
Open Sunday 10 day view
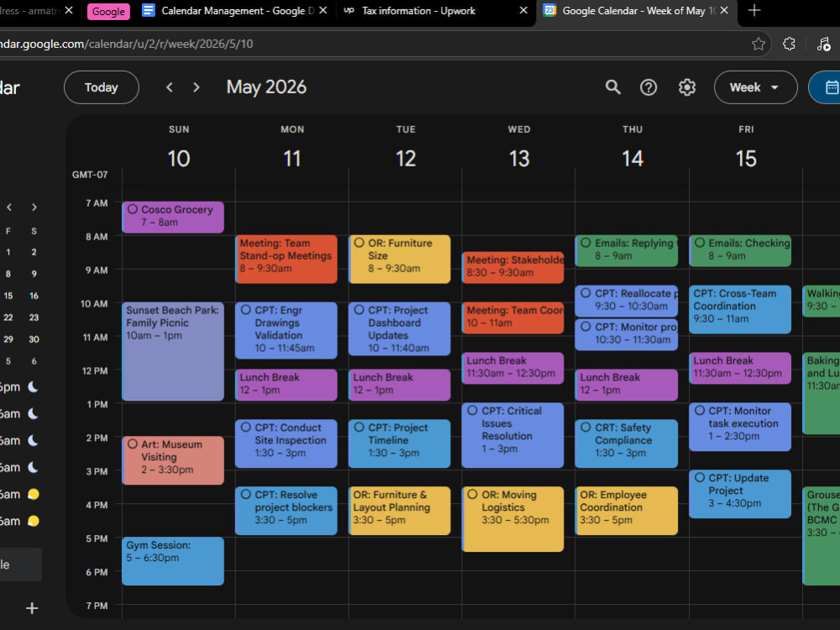[x=178, y=159]
